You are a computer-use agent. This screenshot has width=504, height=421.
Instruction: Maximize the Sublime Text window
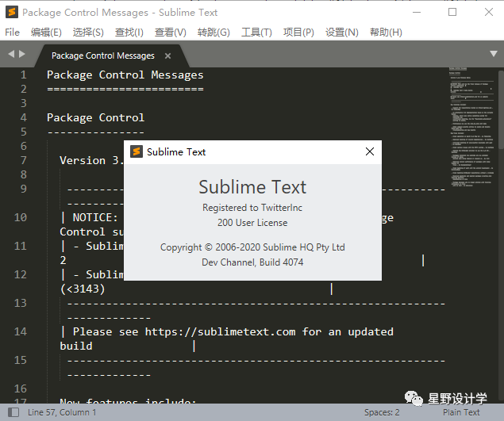(x=452, y=12)
